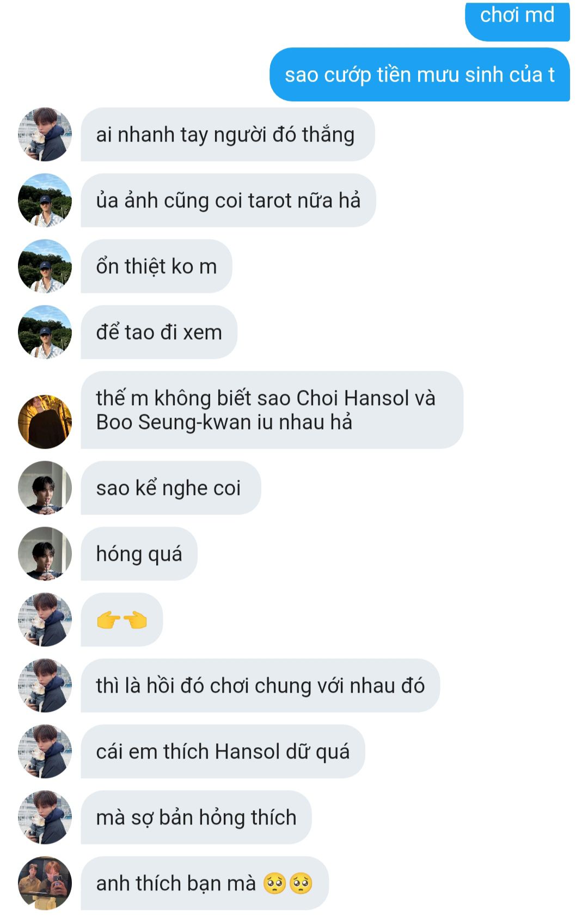Tap avatar beside pointing fingers emoji message
588x916 pixels.
(45, 620)
